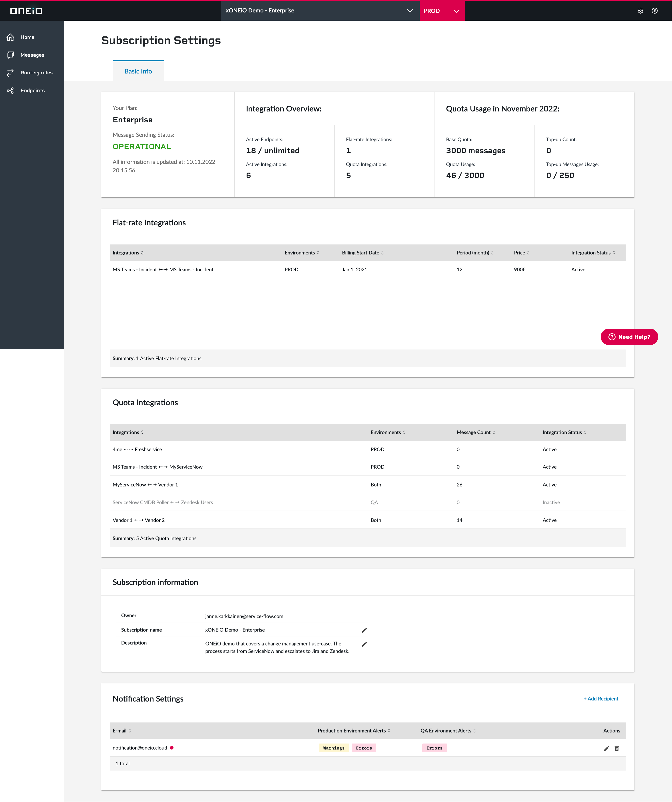The image size is (672, 802).
Task: Open the PROD environment dropdown
Action: click(x=442, y=11)
